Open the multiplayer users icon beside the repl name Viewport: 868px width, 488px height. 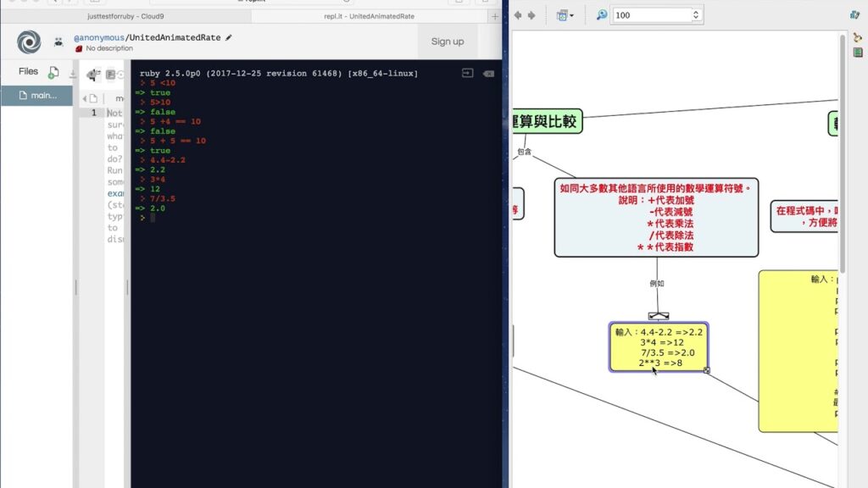[58, 42]
